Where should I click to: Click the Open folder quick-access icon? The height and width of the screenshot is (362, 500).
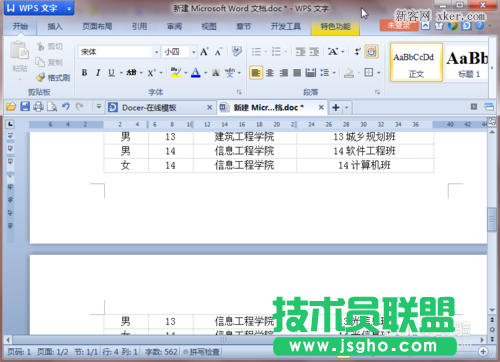point(11,107)
